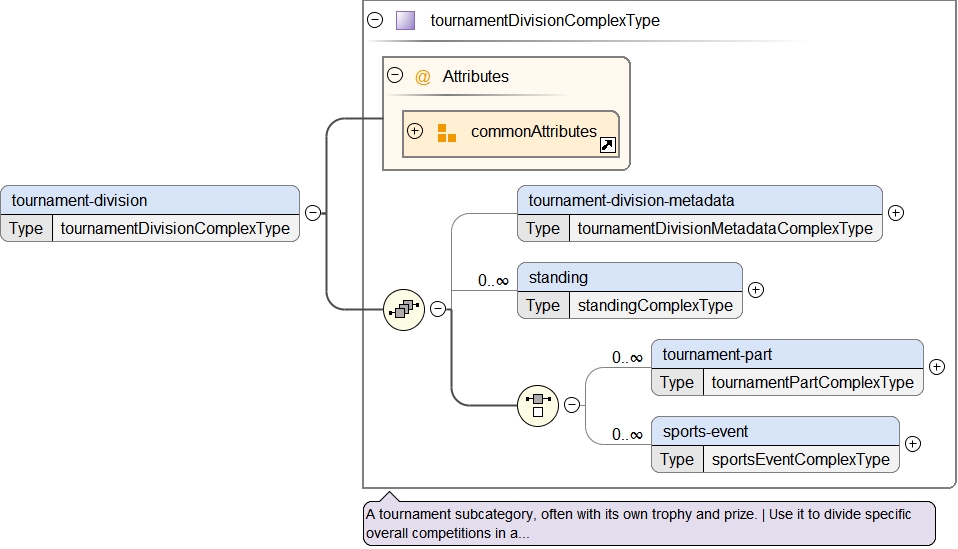Image resolution: width=958 pixels, height=549 pixels.
Task: Open the standingComplexType type link
Action: point(655,306)
